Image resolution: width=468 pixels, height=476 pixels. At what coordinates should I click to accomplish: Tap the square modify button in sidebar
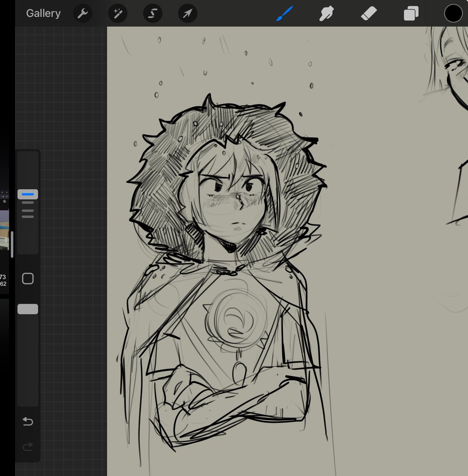28,278
